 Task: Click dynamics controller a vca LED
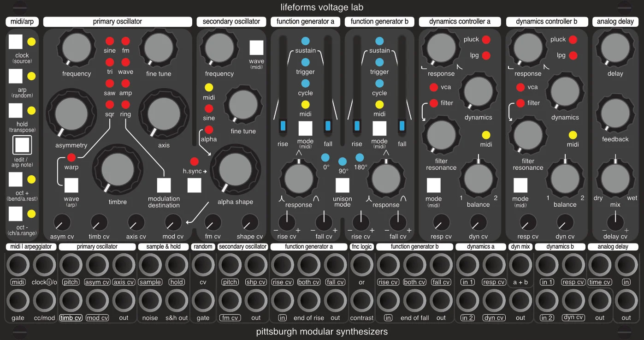tap(433, 87)
